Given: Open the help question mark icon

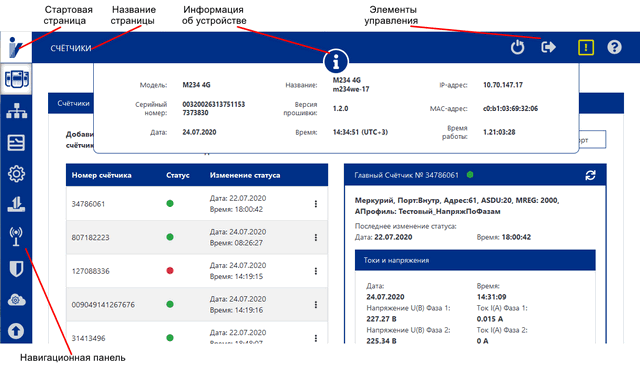Looking at the screenshot, I should coord(614,47).
